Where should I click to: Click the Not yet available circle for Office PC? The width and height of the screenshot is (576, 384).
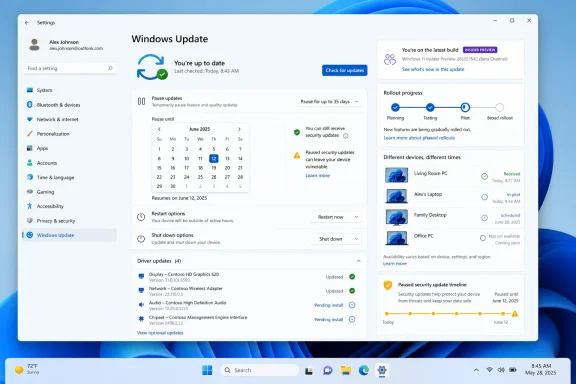(483, 238)
